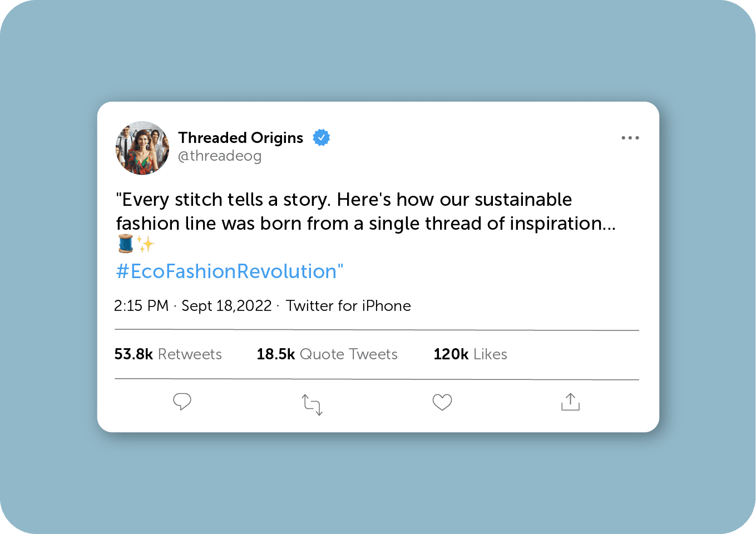This screenshot has width=756, height=534.
Task: View the 53.8k Retweets list
Action: (x=168, y=354)
